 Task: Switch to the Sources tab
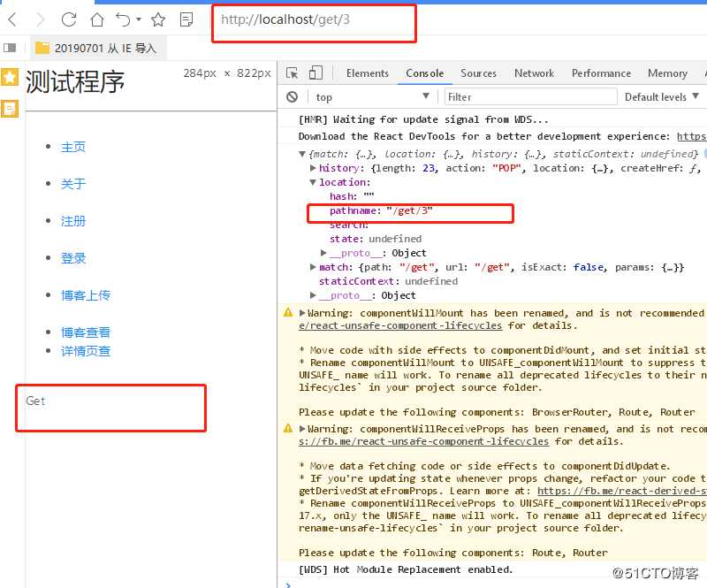click(x=478, y=73)
